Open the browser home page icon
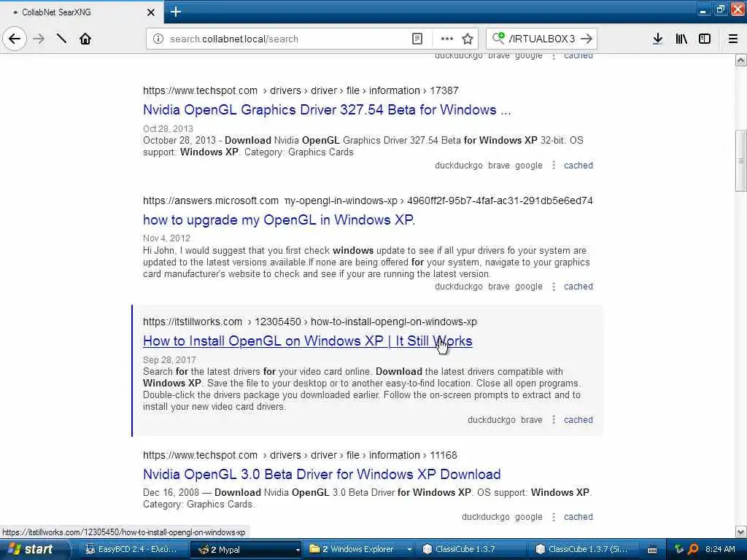 [x=85, y=39]
